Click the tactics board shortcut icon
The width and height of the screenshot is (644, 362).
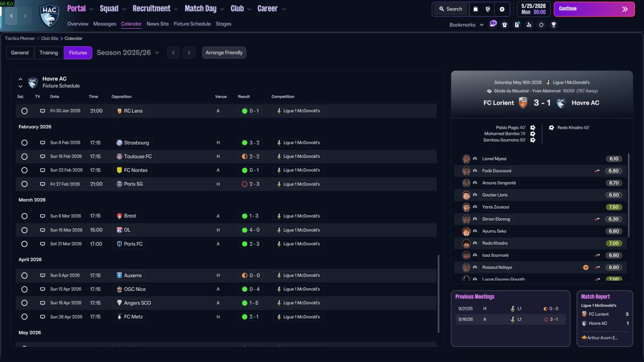(517, 25)
